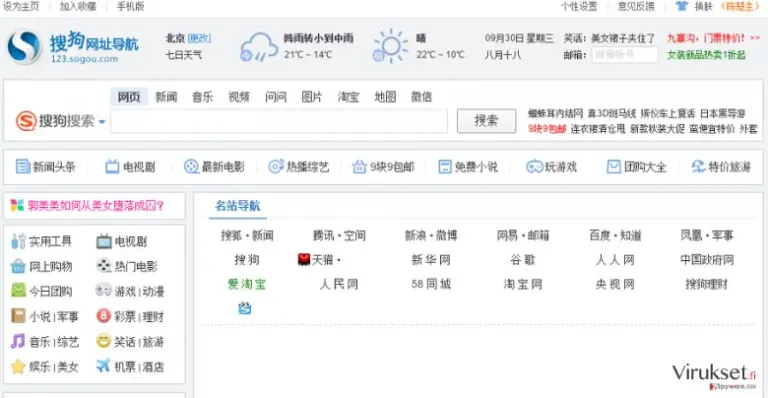768x398 pixels.
Task: Click the 邮箱 email account input
Action: [624, 54]
